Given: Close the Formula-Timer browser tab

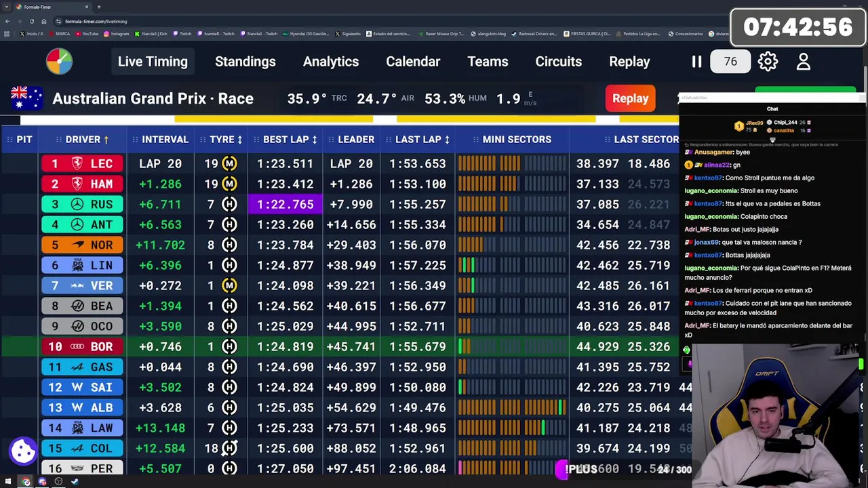Looking at the screenshot, I should (87, 7).
